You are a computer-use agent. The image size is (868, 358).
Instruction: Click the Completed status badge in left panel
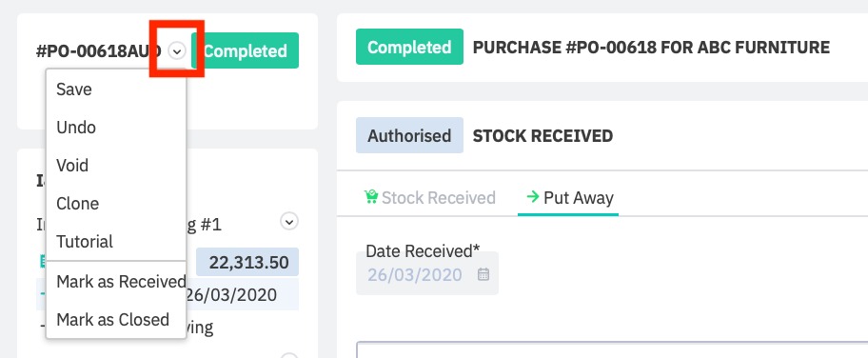(246, 51)
